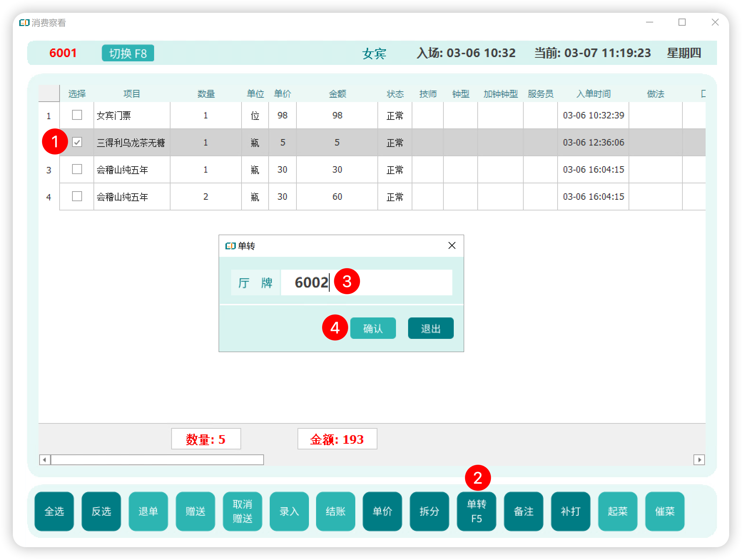Click the 加钟钟型 column header

point(500,94)
